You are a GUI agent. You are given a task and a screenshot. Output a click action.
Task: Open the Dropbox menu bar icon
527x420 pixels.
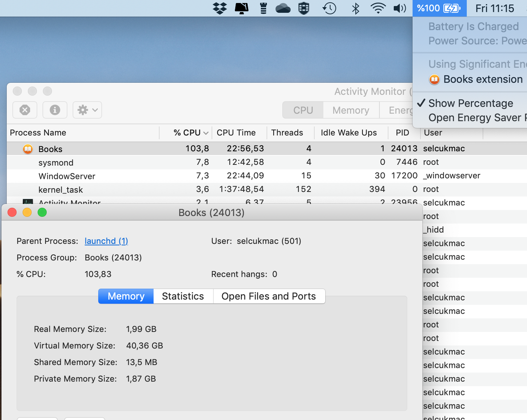[220, 8]
